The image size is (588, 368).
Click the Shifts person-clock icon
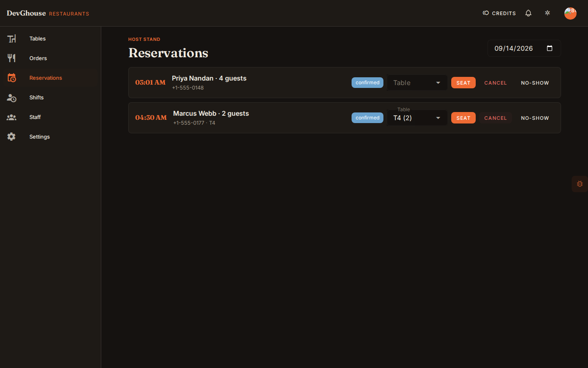11,97
